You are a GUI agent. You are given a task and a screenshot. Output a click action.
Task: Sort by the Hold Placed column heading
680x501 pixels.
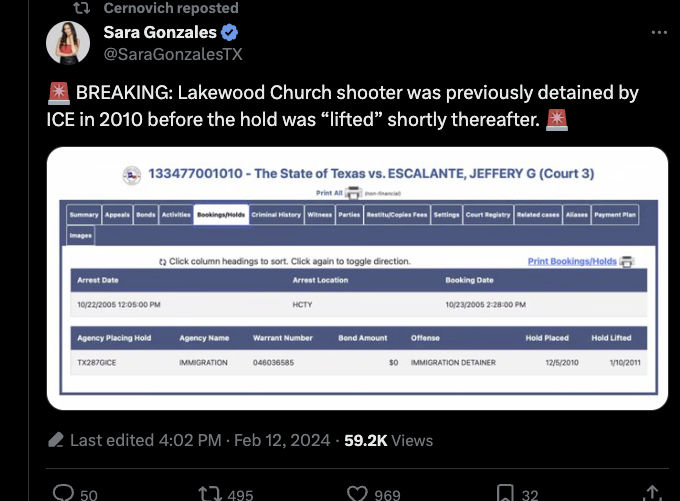pos(547,338)
